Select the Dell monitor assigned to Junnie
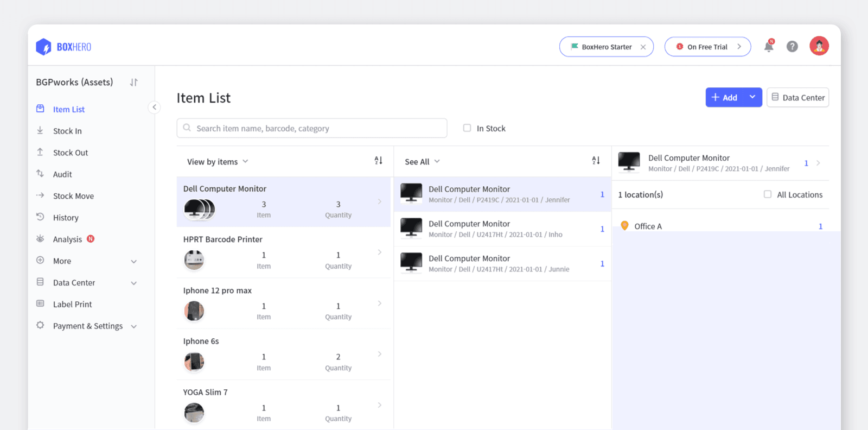 [x=502, y=264]
